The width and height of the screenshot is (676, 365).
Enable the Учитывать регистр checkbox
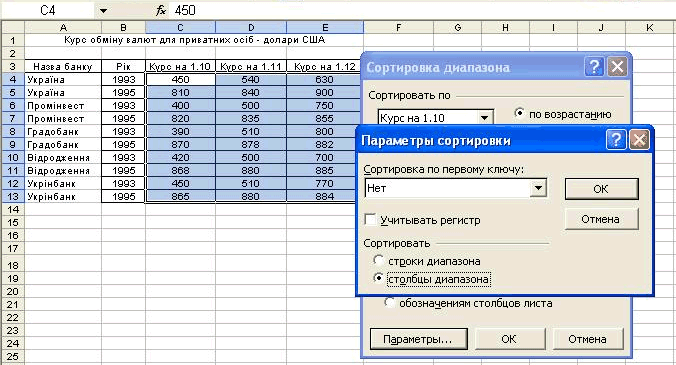point(370,219)
